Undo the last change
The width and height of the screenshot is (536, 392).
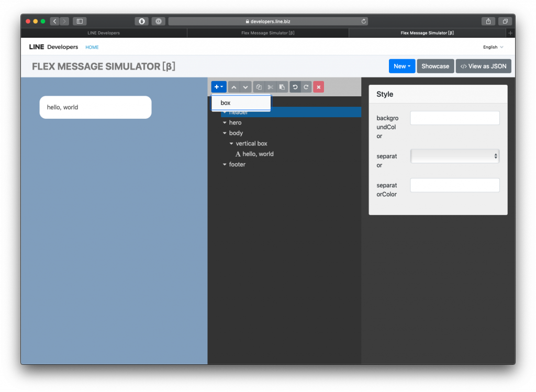point(295,87)
